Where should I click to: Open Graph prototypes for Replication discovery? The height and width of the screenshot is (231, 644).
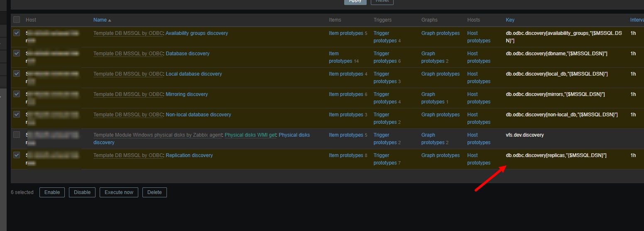point(441,155)
